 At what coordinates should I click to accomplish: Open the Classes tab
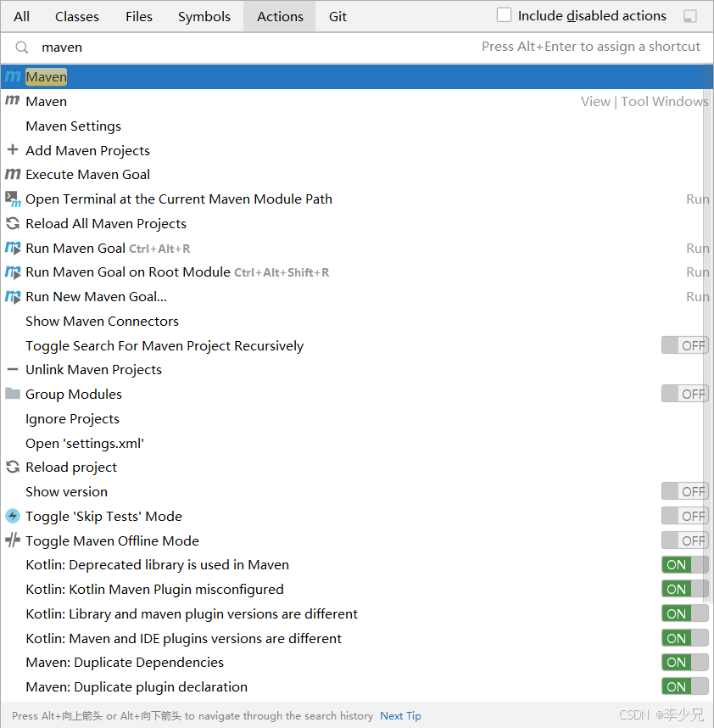[77, 16]
